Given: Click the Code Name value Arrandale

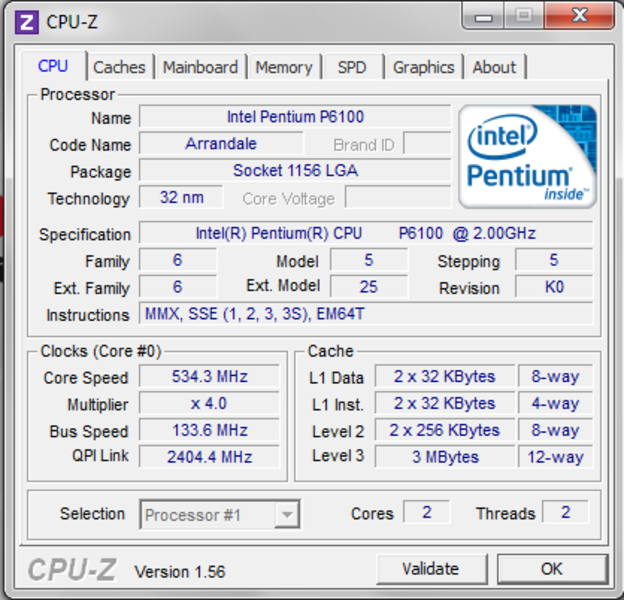Looking at the screenshot, I should (x=221, y=144).
